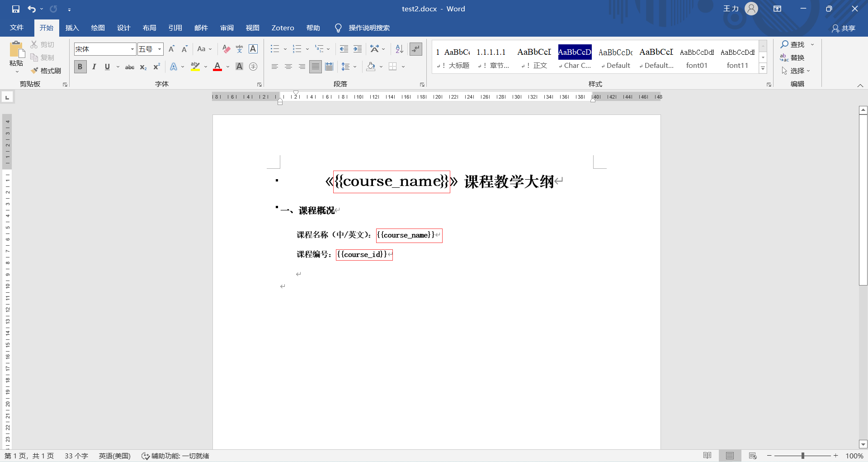Click 英语(美国) language status
Viewport: 868px width, 462px height.
(115, 456)
